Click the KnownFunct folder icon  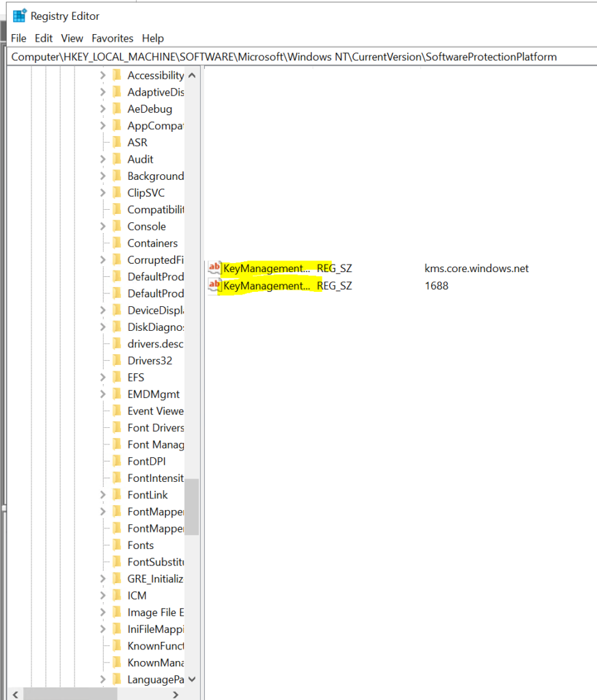pyautogui.click(x=117, y=645)
